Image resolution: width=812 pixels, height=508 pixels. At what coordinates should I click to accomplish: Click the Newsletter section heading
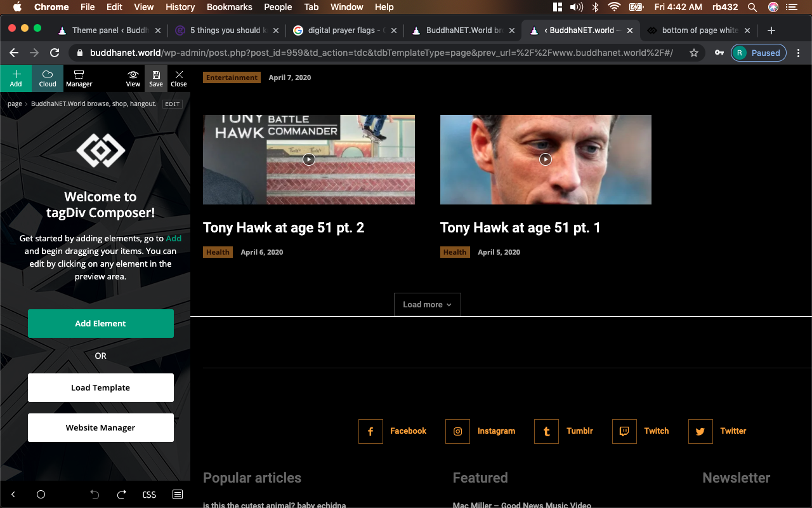point(736,478)
